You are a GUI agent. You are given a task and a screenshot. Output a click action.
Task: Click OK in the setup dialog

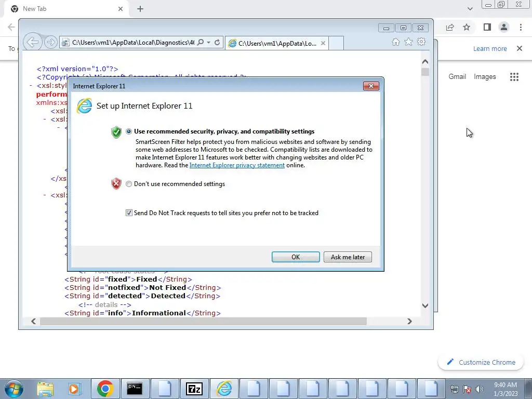[296, 257]
